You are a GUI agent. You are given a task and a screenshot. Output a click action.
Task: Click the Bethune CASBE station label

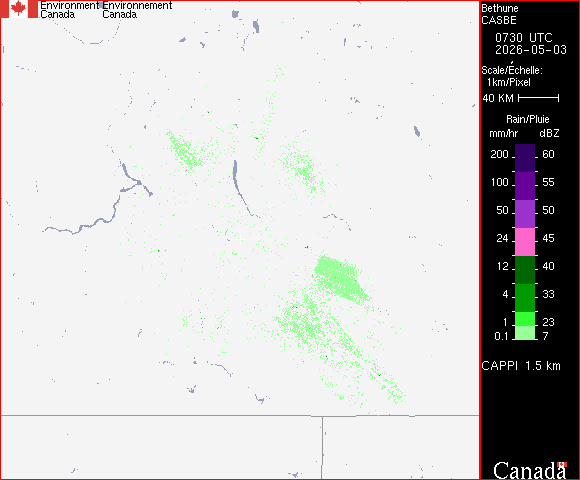point(500,14)
